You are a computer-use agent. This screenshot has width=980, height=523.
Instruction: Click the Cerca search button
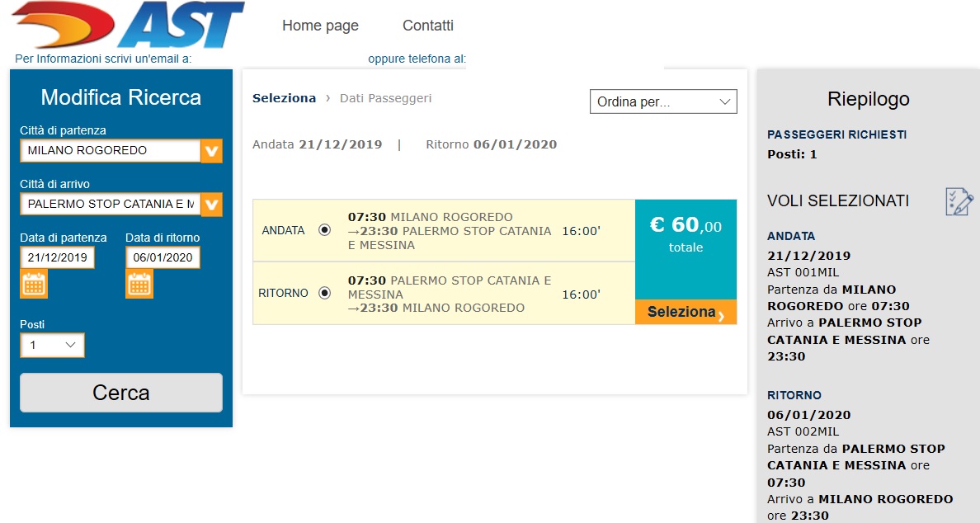pyautogui.click(x=121, y=393)
